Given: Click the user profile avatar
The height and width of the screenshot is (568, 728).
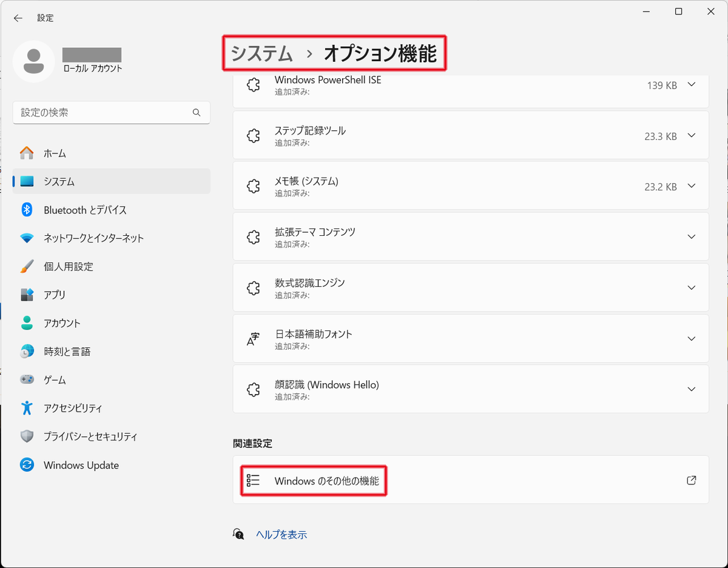Looking at the screenshot, I should [34, 62].
